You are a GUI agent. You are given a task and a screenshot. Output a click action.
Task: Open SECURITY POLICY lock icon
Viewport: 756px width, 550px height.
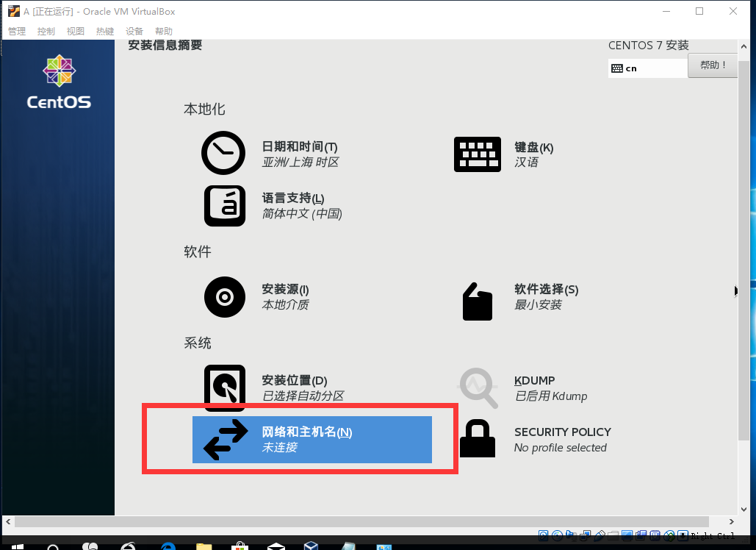click(x=478, y=438)
